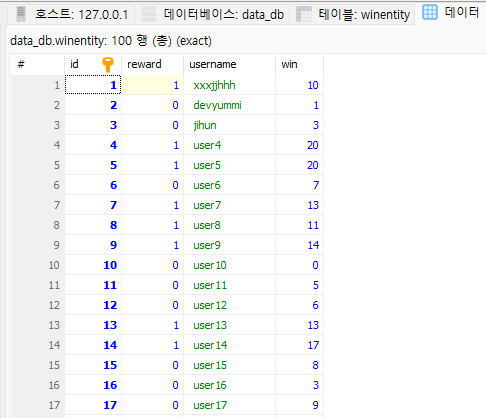Viewport: 486px width, 418px height.
Task: Select username cell user5
Action: coord(229,165)
